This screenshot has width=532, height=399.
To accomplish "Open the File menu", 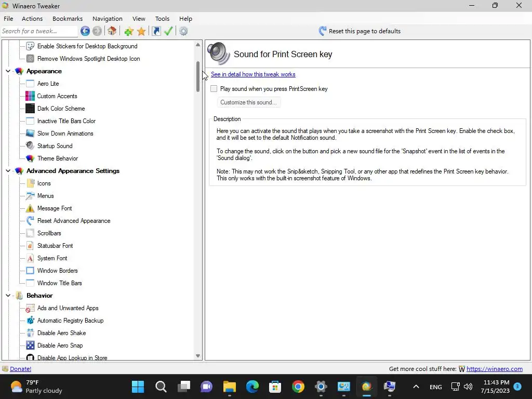I will (x=8, y=19).
